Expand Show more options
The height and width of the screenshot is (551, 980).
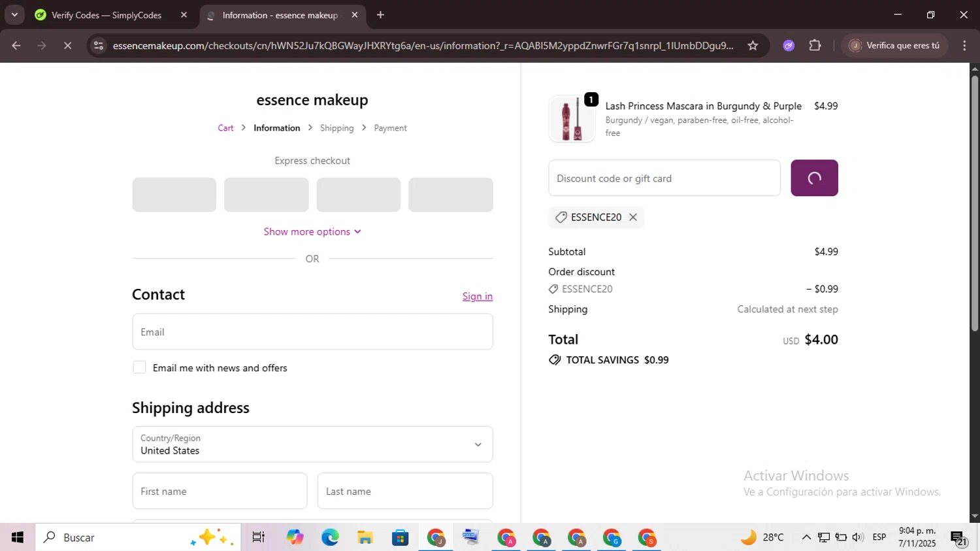(312, 231)
